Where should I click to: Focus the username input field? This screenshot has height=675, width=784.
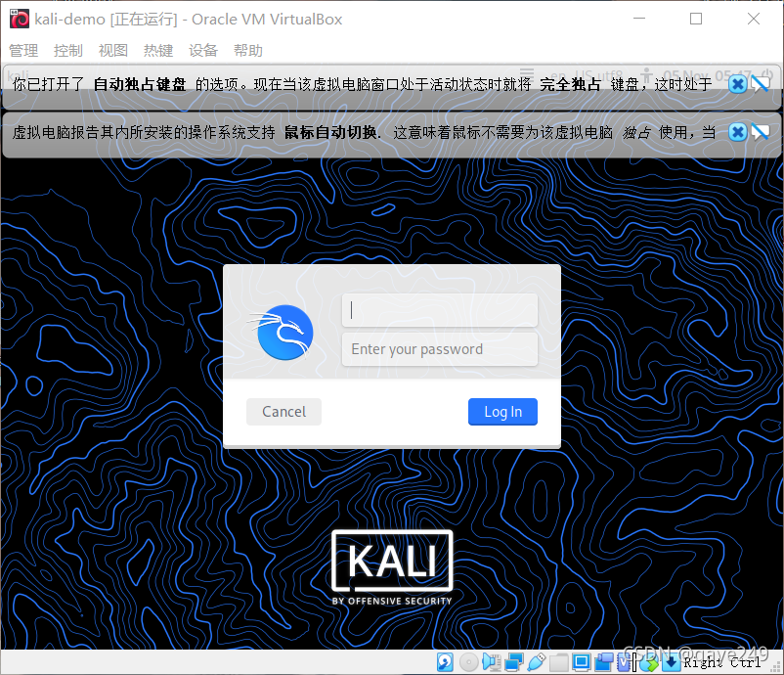pos(440,310)
